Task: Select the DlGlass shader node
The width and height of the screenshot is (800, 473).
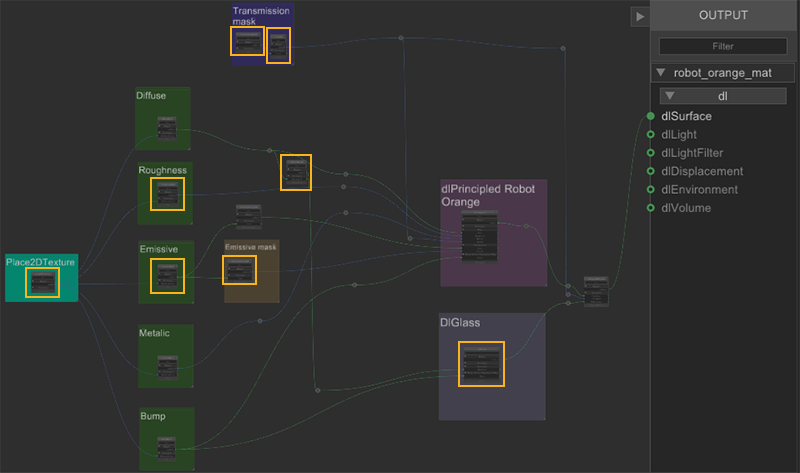Action: [x=481, y=363]
